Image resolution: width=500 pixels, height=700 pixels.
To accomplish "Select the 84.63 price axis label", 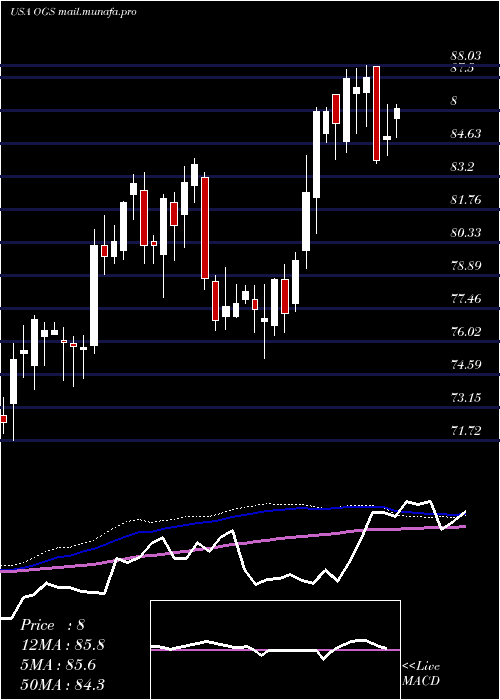I will pyautogui.click(x=466, y=133).
